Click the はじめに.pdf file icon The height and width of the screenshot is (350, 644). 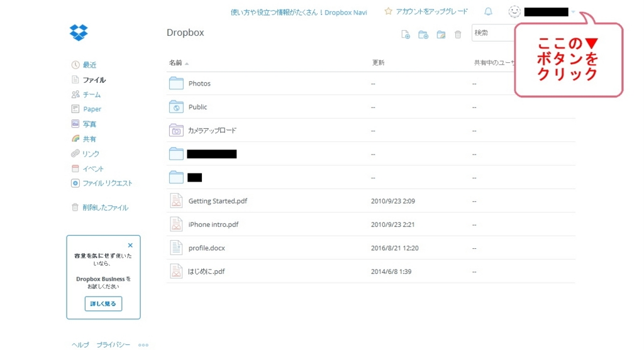(176, 271)
